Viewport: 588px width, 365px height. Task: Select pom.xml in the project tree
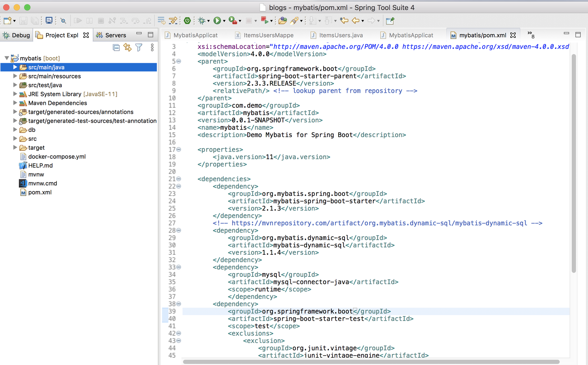point(40,192)
